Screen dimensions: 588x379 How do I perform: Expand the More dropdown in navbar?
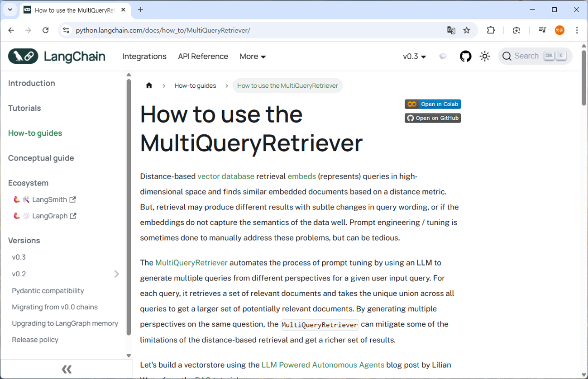pos(253,57)
